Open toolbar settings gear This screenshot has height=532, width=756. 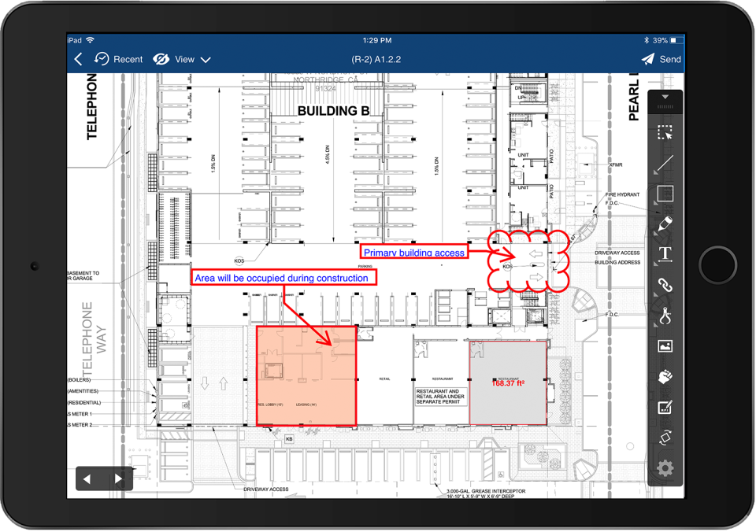[665, 468]
